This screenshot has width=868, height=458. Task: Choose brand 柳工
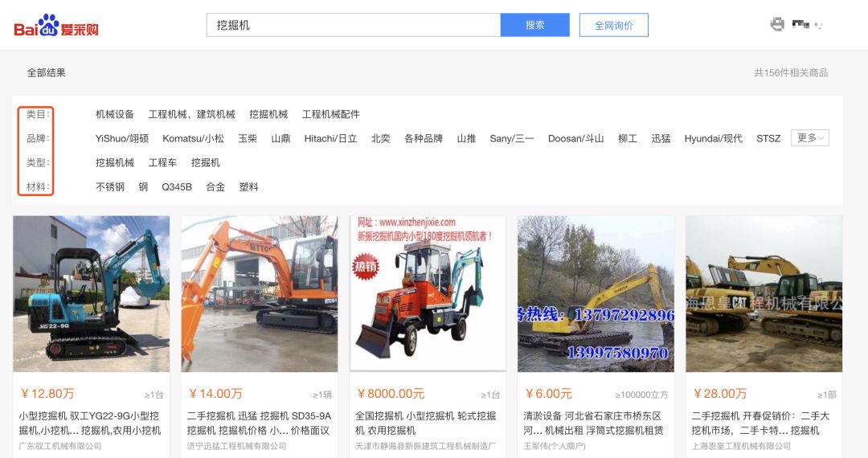click(x=627, y=138)
